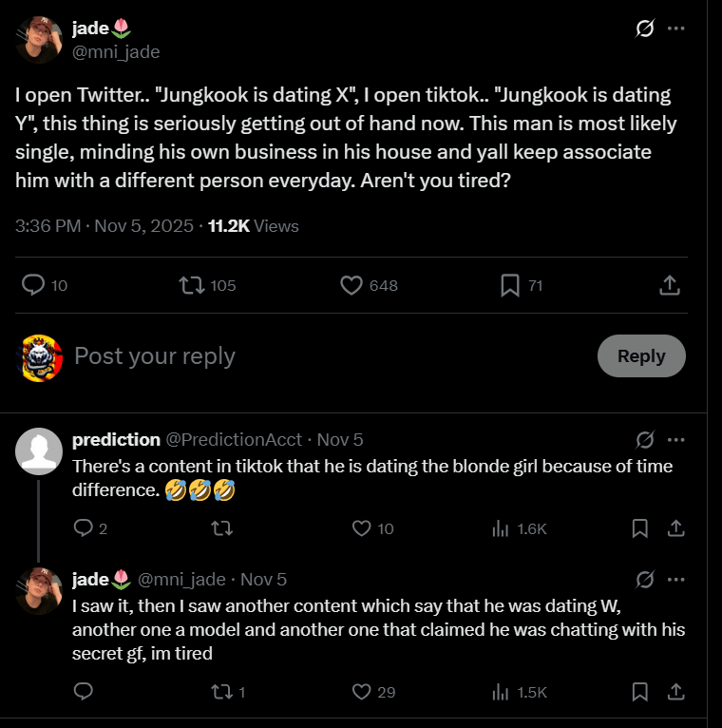The height and width of the screenshot is (728, 722).
Task: View analytics on prediction's reply showing 1.6K
Action: pyautogui.click(x=501, y=528)
